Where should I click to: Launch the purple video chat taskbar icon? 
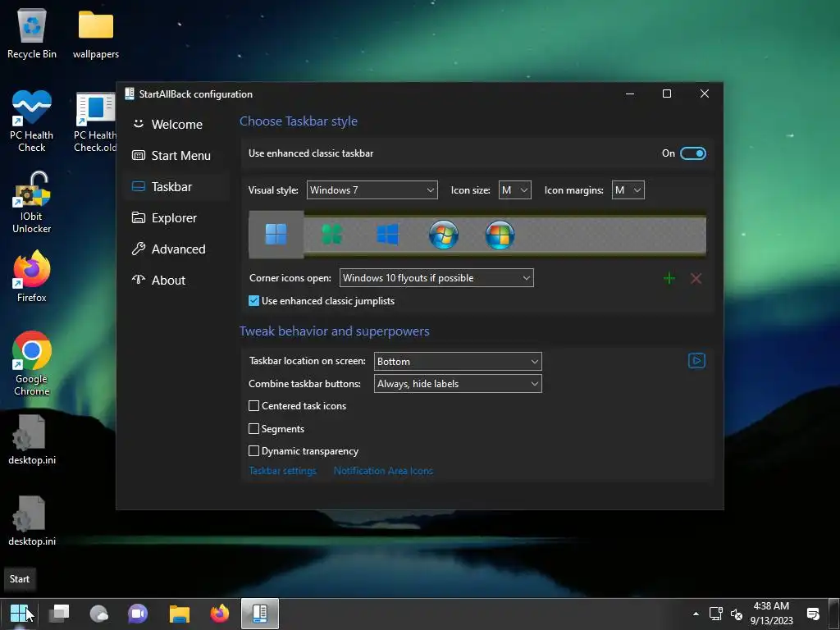click(138, 614)
